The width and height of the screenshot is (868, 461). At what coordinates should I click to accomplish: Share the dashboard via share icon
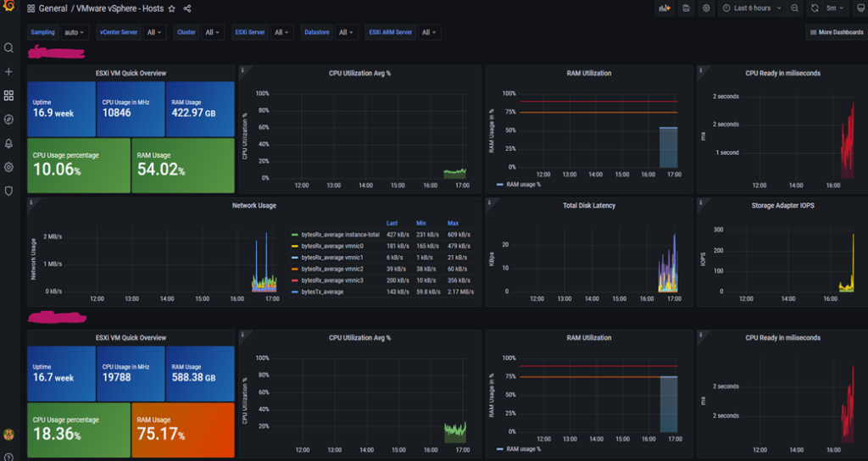[187, 8]
